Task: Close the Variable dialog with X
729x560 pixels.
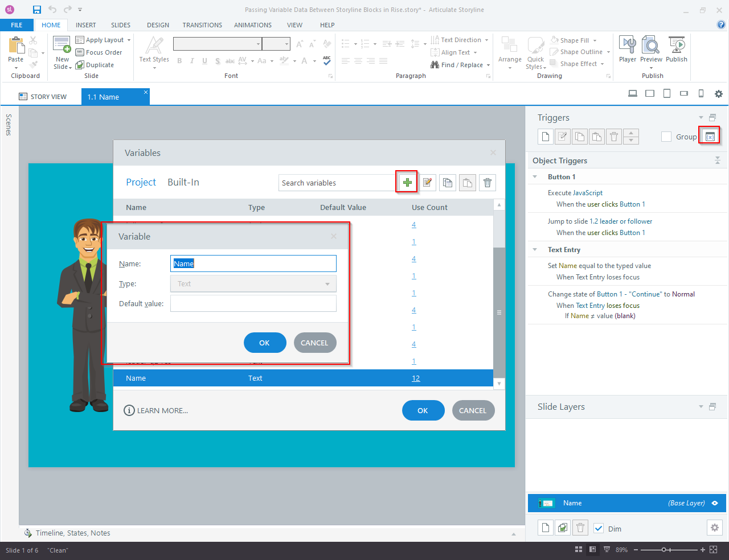Action: click(334, 236)
